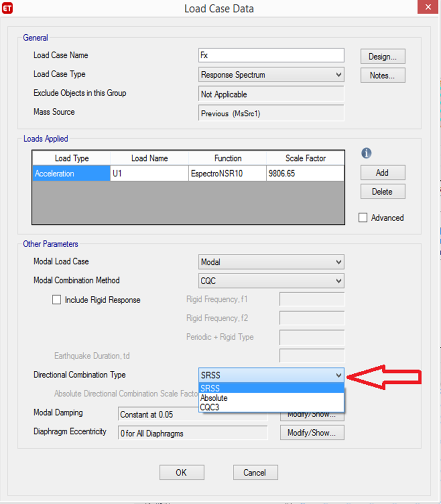The height and width of the screenshot is (504, 441).
Task: Select SRSS from the dropdown list
Action: point(271,388)
